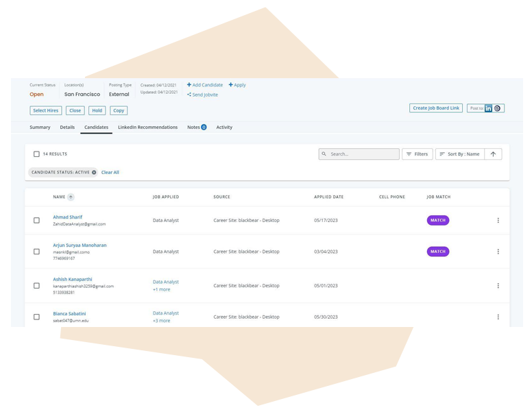Post job to LinkedIn via icon
Viewport: 532px width, 412px height.
[488, 108]
